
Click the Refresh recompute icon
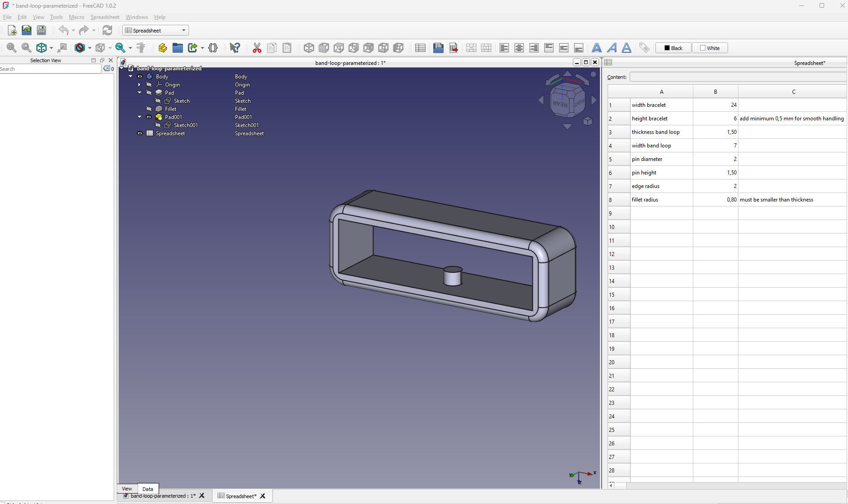(107, 30)
